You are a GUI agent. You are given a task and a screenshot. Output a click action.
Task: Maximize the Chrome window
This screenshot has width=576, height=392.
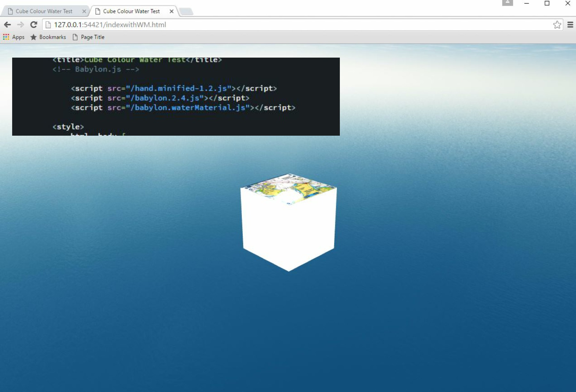pyautogui.click(x=547, y=3)
